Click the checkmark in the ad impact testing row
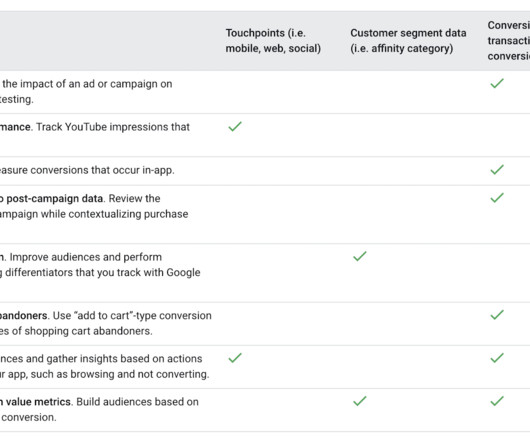Viewport: 530px width, 442px height. 497,83
